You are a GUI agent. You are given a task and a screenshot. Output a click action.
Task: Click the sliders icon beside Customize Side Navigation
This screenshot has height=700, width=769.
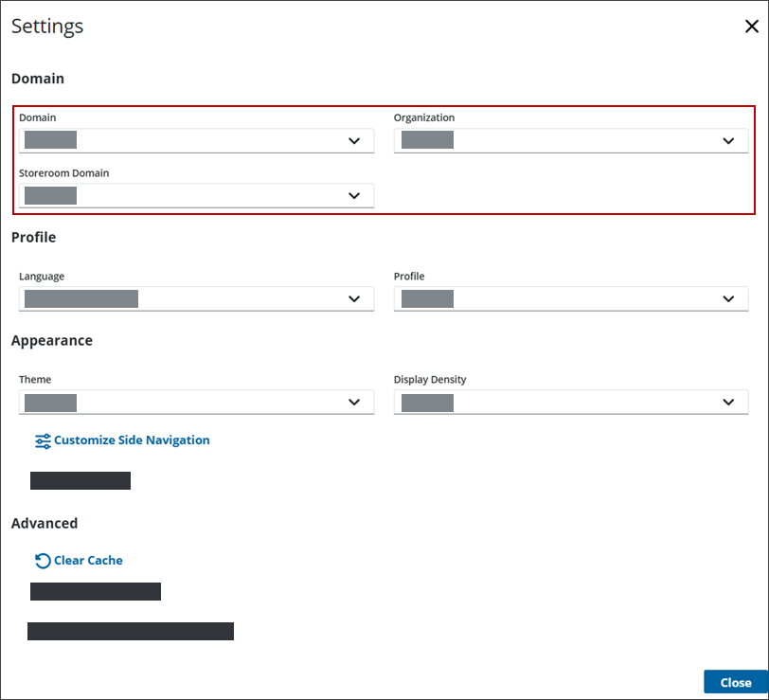click(x=43, y=440)
